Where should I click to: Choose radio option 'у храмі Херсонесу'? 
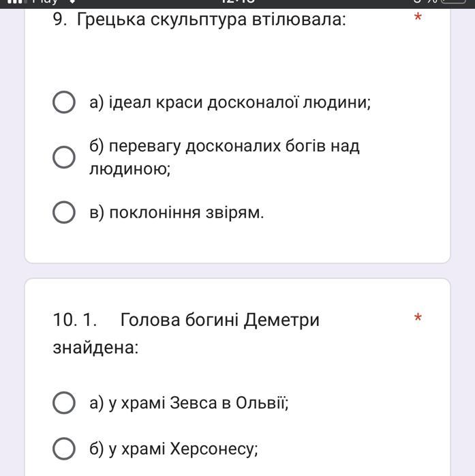click(64, 448)
